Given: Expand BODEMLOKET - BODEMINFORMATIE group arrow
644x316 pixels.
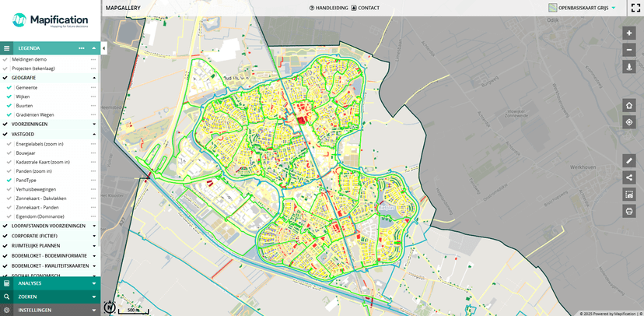Looking at the screenshot, I should tap(94, 255).
